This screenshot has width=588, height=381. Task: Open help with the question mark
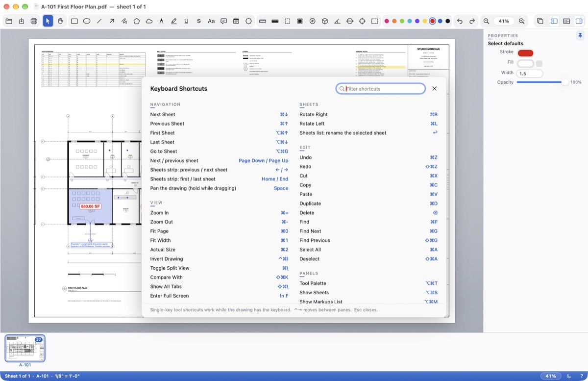(582, 376)
